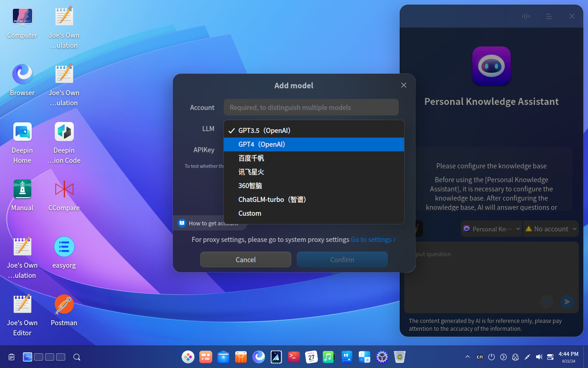Switch the cn input method in tray
Viewport: 588px width, 368px height.
click(479, 356)
